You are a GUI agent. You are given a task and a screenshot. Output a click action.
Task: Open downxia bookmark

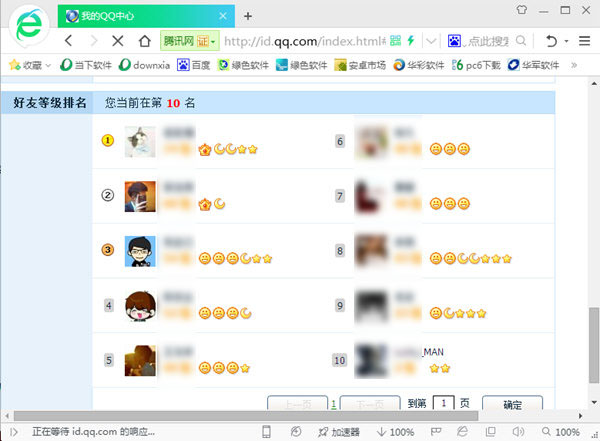pos(145,65)
